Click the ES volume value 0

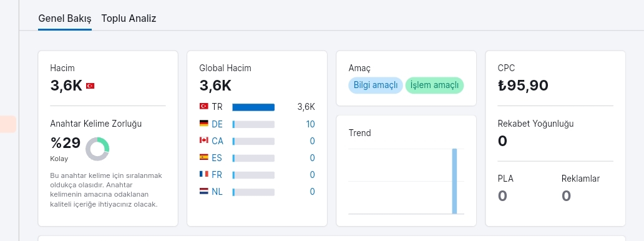[313, 158]
